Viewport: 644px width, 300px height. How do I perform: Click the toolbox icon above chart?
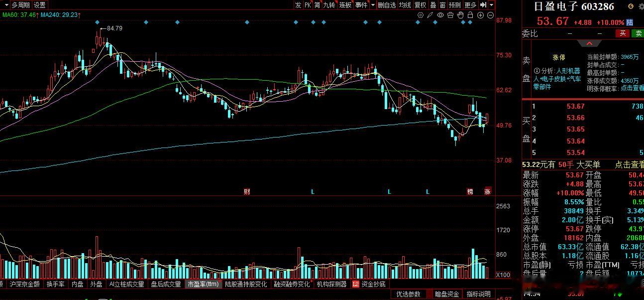[x=450, y=15]
